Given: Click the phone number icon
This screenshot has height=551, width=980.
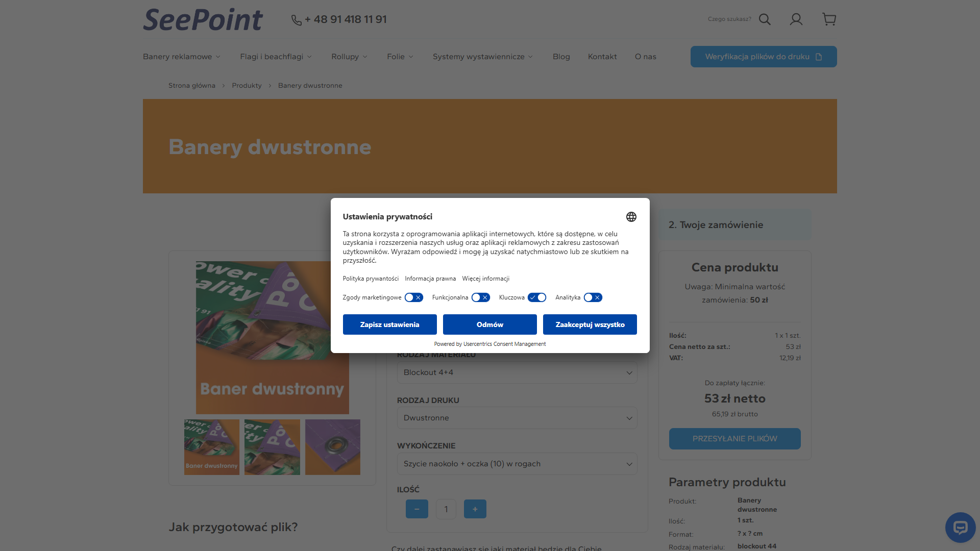Looking at the screenshot, I should pos(297,20).
